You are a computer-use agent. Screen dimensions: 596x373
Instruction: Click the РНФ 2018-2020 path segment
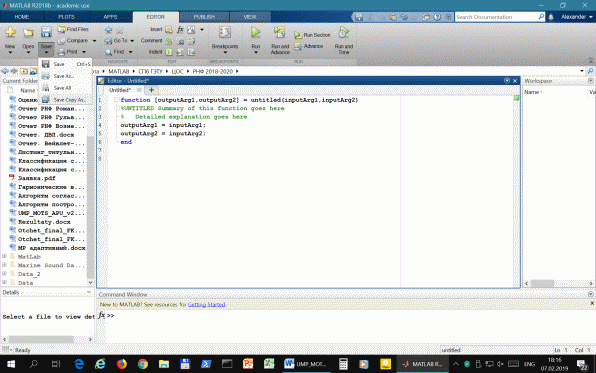(x=212, y=71)
